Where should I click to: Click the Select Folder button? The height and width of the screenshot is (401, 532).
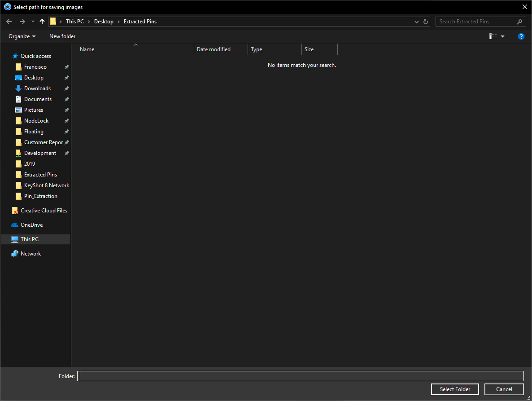point(454,389)
